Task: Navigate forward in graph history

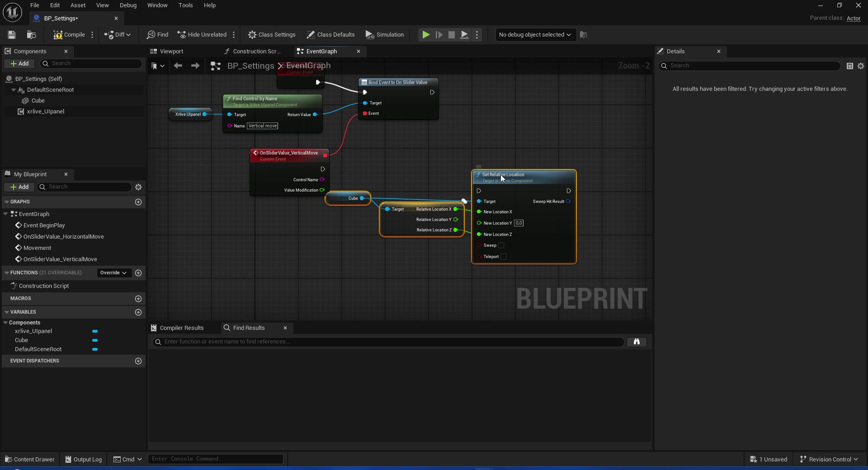Action: pos(195,66)
